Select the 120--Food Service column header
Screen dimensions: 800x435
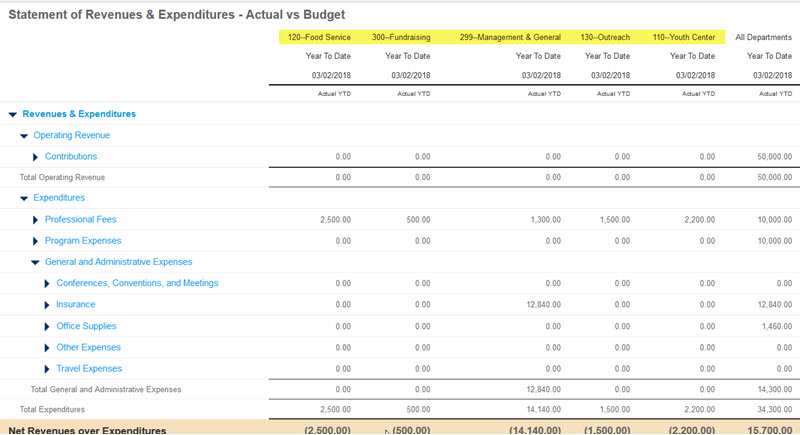[x=319, y=37]
